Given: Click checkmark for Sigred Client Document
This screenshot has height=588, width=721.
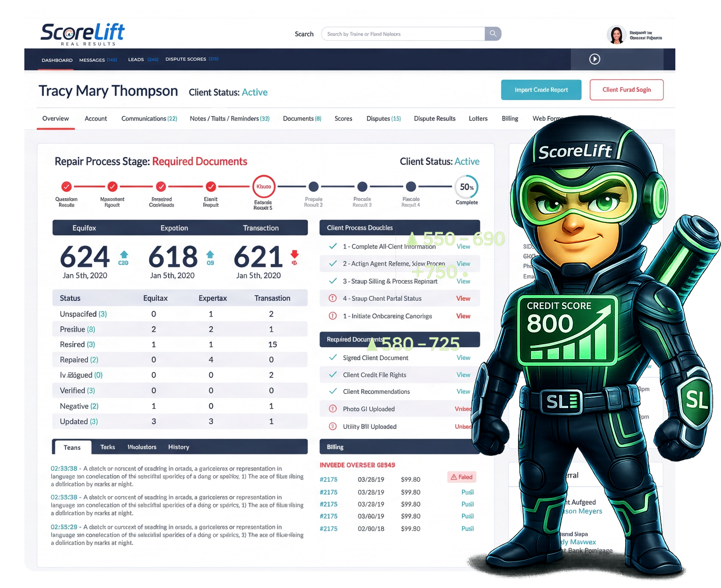Looking at the screenshot, I should coord(333,357).
